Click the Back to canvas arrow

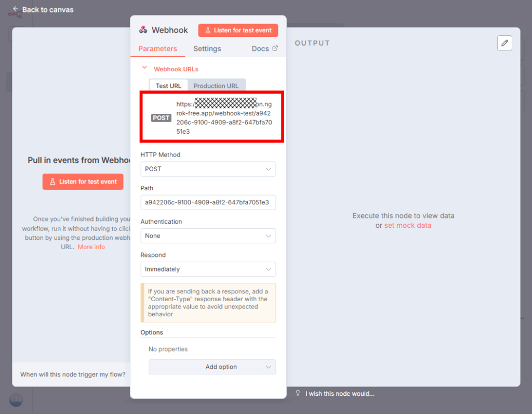(x=16, y=9)
